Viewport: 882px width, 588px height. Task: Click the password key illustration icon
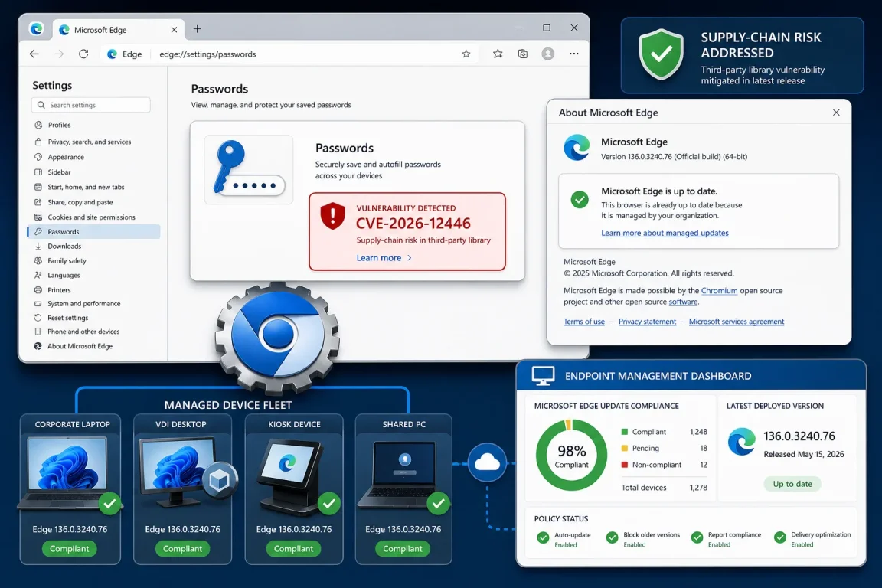coord(249,168)
